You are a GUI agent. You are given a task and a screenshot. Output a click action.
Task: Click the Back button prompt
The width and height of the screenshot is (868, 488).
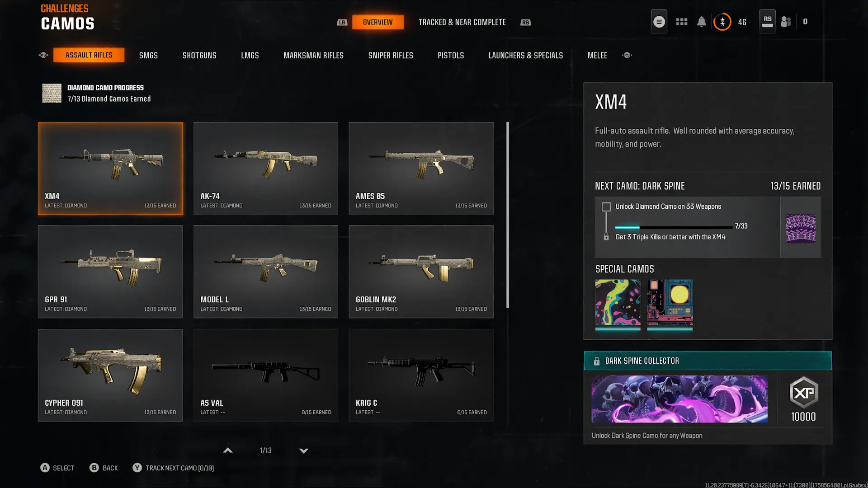(x=104, y=468)
